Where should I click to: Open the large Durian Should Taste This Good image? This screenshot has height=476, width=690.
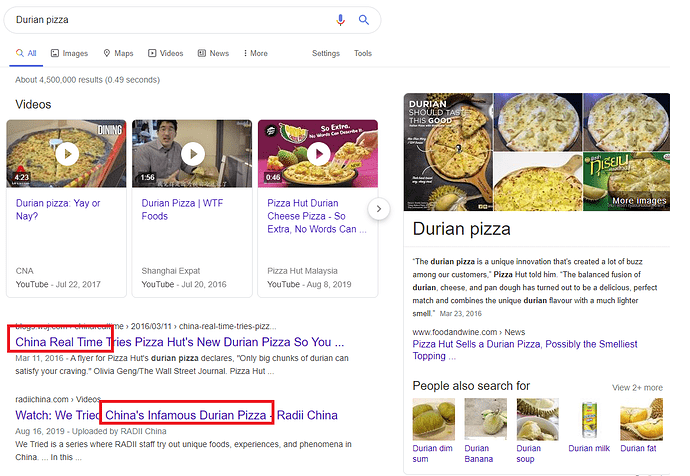tap(448, 152)
